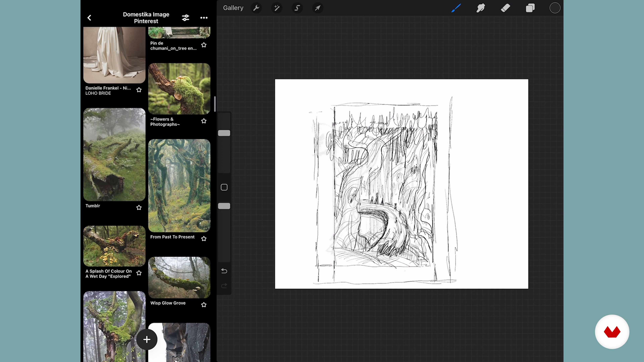The height and width of the screenshot is (362, 644).
Task: Select the Smudge tool
Action: [480, 8]
